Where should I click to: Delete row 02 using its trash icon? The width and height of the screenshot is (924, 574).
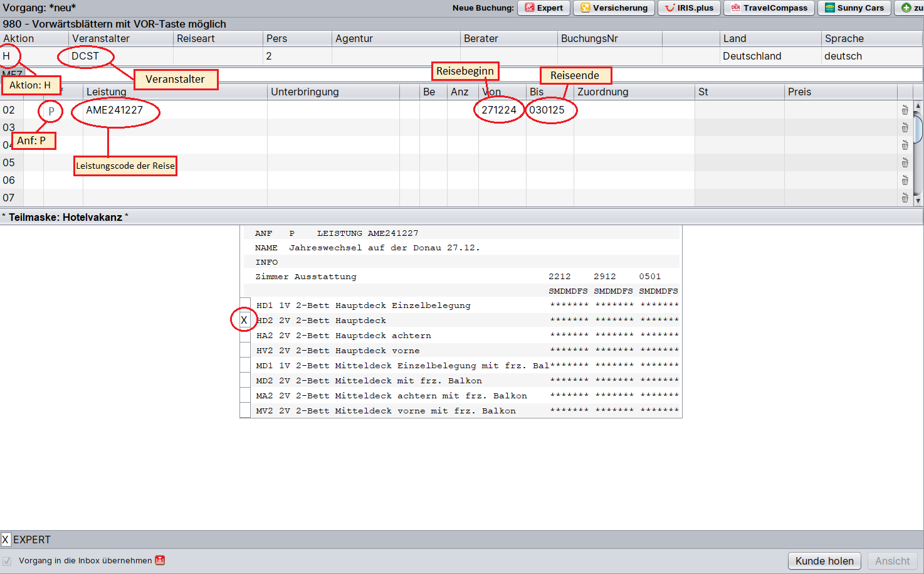click(x=905, y=110)
